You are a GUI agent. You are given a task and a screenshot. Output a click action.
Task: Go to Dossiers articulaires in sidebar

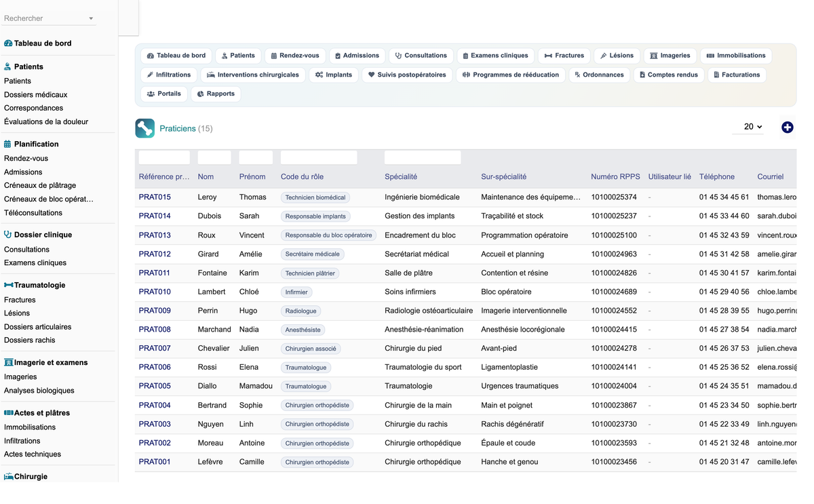[37, 327]
